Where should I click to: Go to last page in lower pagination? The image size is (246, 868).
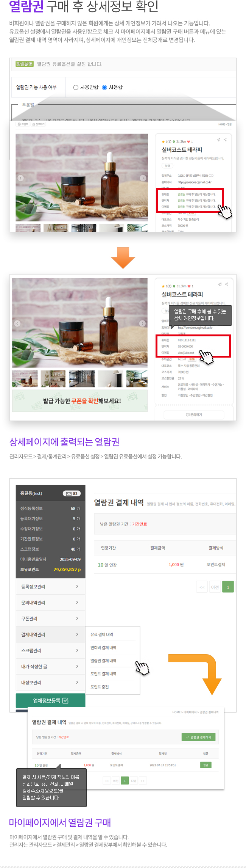(x=143, y=781)
